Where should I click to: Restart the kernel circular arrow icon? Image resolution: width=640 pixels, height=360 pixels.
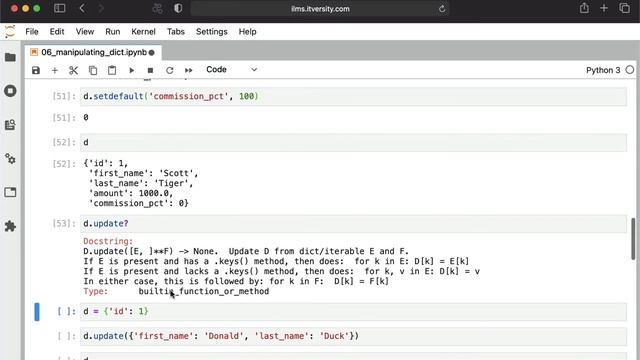point(169,70)
